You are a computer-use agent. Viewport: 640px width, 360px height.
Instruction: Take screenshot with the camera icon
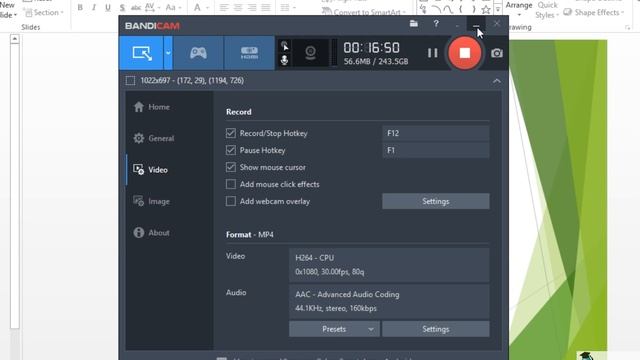click(497, 53)
